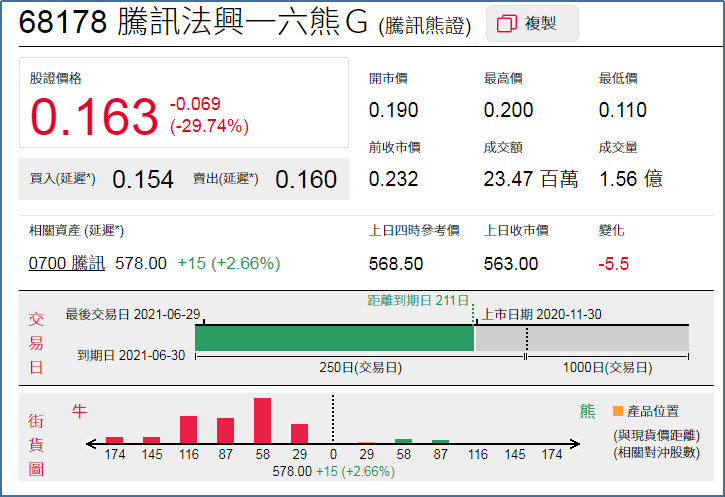Click the (騰訊熊證) label in the title
The image size is (725, 497).
pos(425,26)
